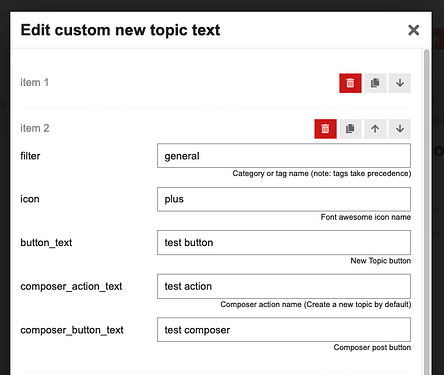Edit the button_text field
444x375 pixels.
click(x=284, y=243)
